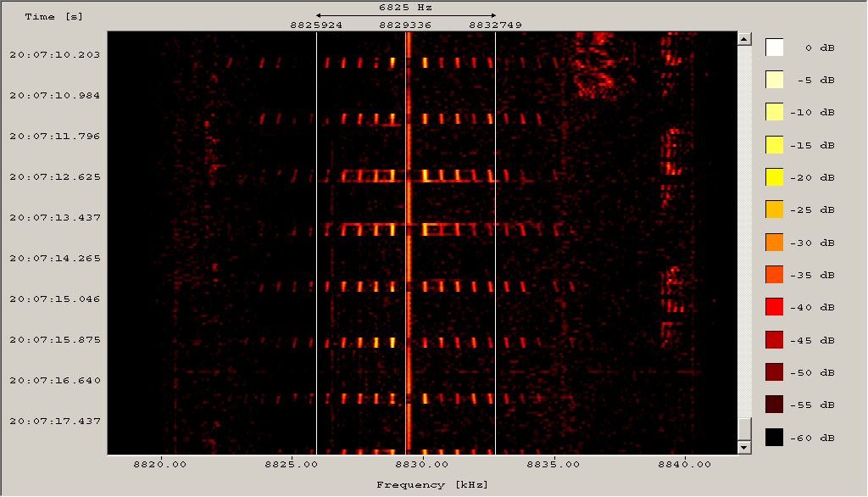The height and width of the screenshot is (497, 868).
Task: Click the time label 20:07:13.437
Action: tap(55, 217)
